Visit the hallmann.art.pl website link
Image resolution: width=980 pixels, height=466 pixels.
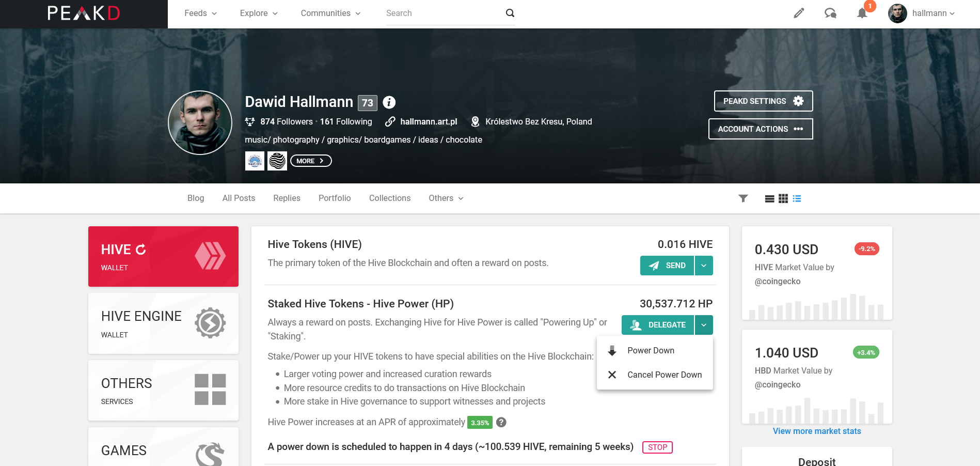pos(429,121)
